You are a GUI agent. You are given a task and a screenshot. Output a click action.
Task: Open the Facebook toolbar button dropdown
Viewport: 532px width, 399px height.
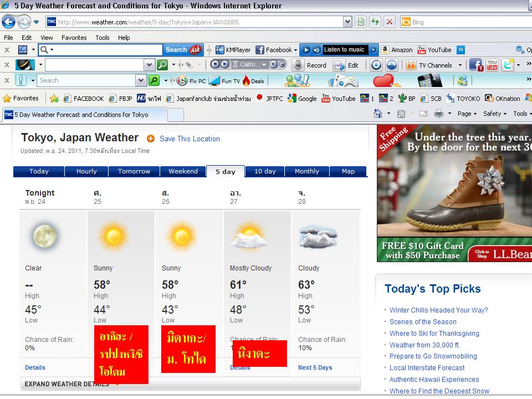(295, 50)
